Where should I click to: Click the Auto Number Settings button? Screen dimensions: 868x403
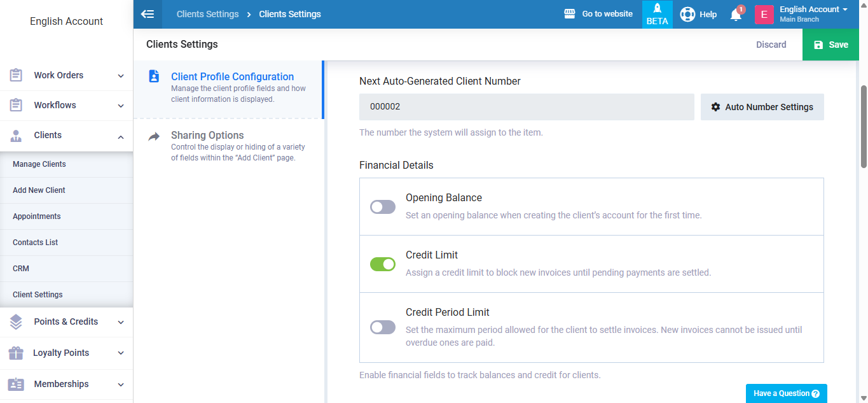tap(762, 107)
